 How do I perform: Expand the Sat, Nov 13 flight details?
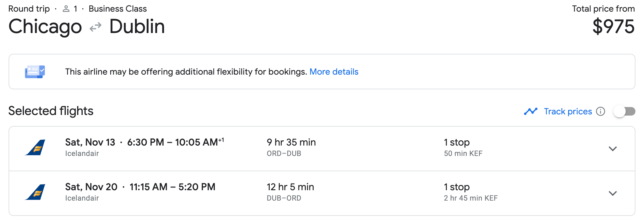pyautogui.click(x=612, y=149)
